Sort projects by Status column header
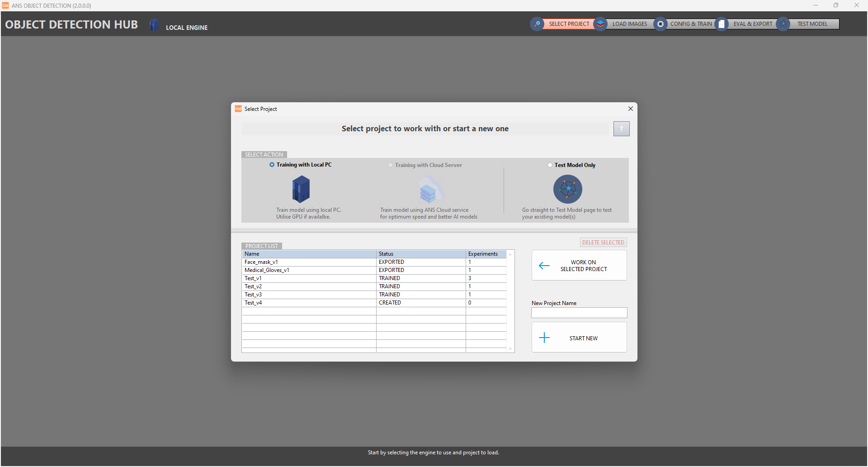The height and width of the screenshot is (467, 868). 420,254
